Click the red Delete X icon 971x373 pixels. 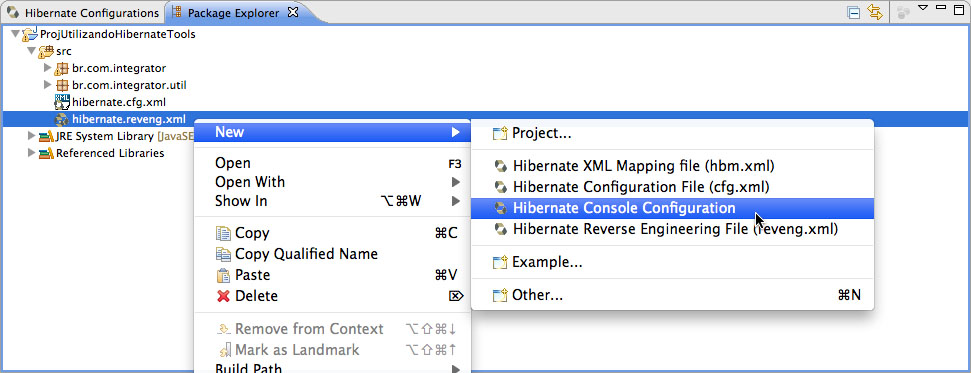pos(224,296)
